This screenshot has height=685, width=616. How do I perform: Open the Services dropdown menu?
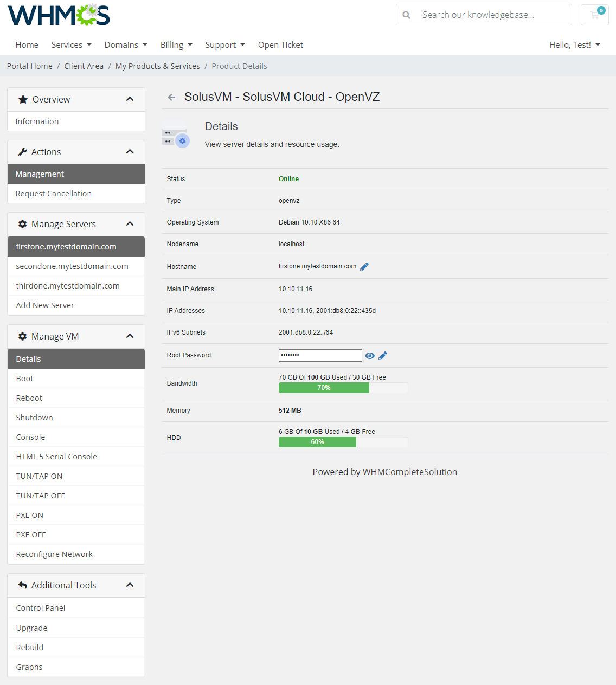(x=71, y=45)
